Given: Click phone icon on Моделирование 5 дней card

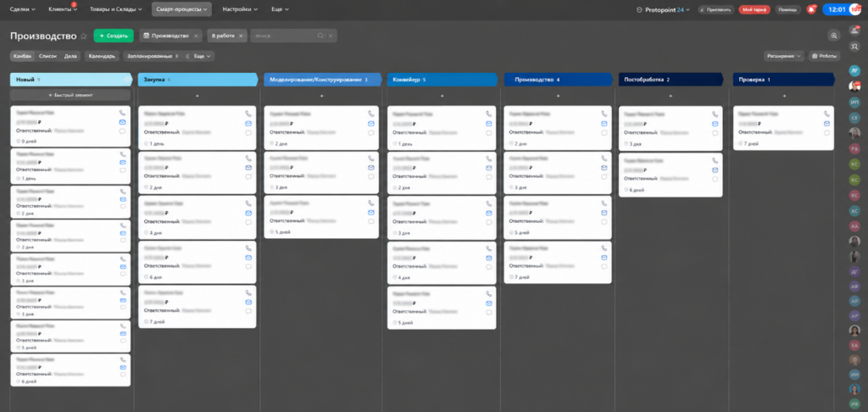Looking at the screenshot, I should [371, 203].
